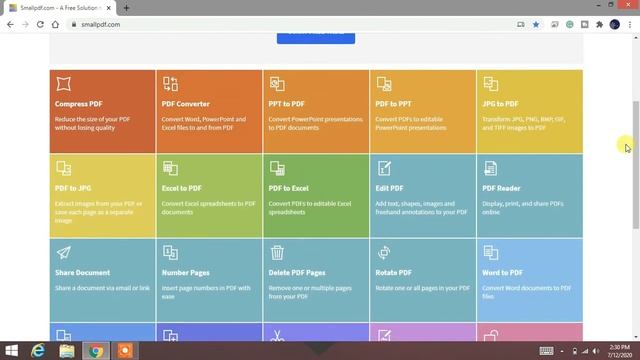
Task: Click the Delete PDF Pages title
Action: click(297, 273)
